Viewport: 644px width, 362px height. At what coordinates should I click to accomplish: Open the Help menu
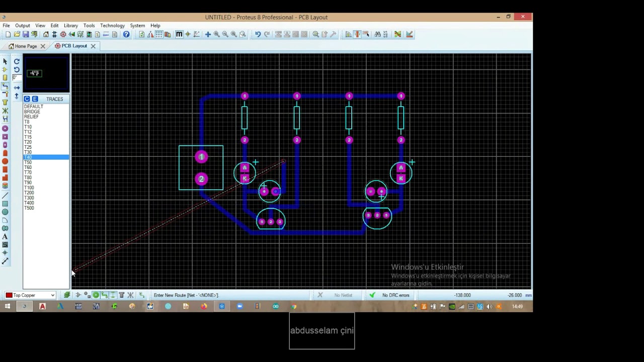pos(155,26)
